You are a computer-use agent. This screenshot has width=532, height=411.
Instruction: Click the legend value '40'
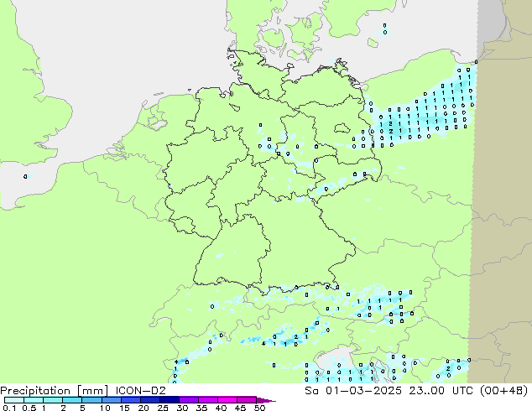(221, 408)
